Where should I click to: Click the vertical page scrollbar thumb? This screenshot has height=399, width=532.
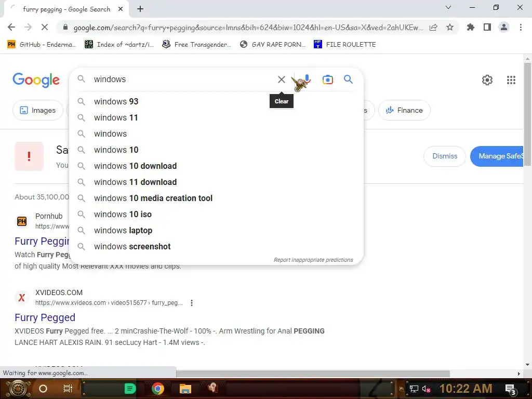[x=527, y=114]
